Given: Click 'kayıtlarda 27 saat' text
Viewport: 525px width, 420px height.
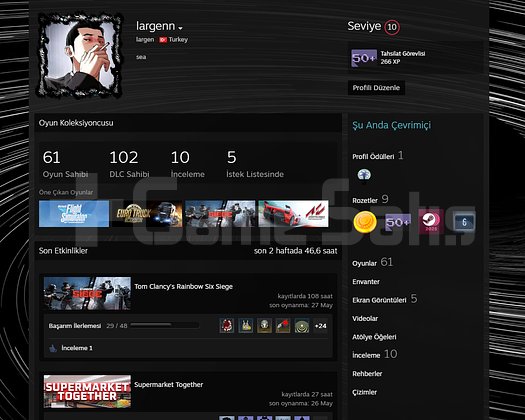Looking at the screenshot, I should point(307,394).
